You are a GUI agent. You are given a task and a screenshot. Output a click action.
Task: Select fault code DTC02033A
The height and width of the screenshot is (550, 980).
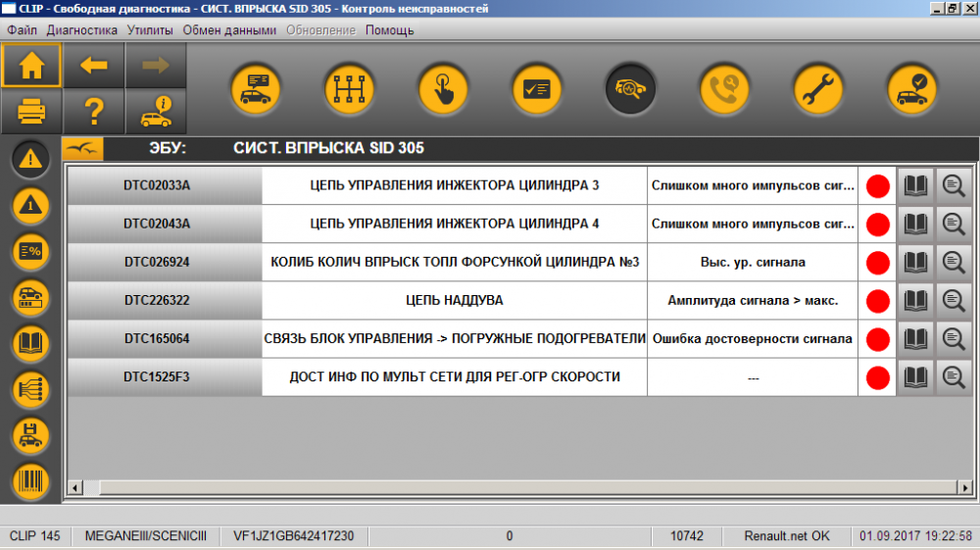pyautogui.click(x=165, y=185)
